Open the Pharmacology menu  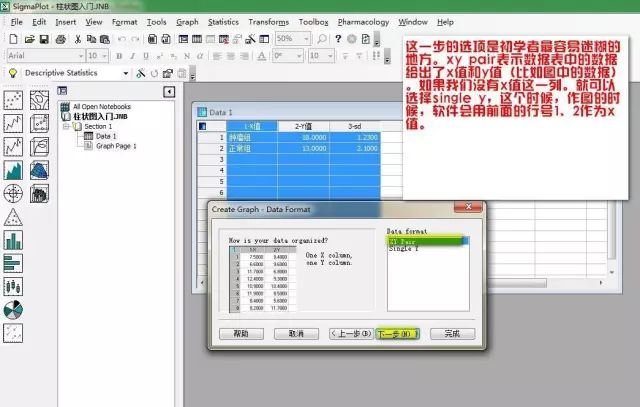[x=363, y=22]
